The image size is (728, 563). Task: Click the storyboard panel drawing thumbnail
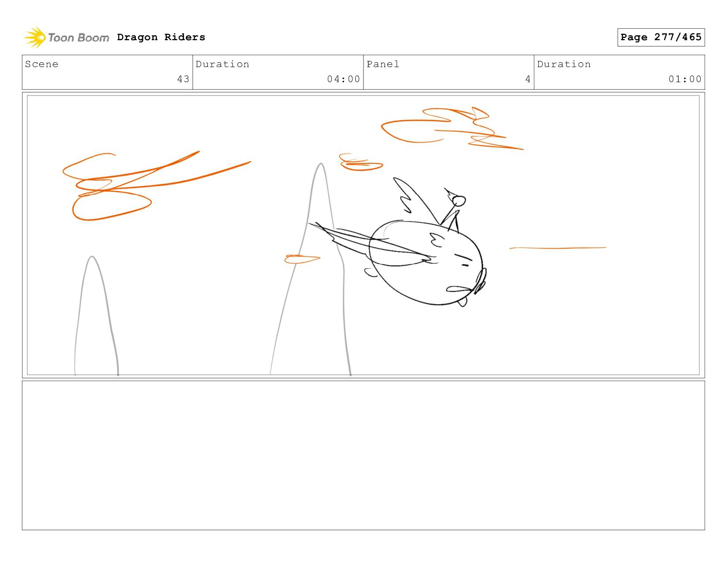pyautogui.click(x=363, y=235)
